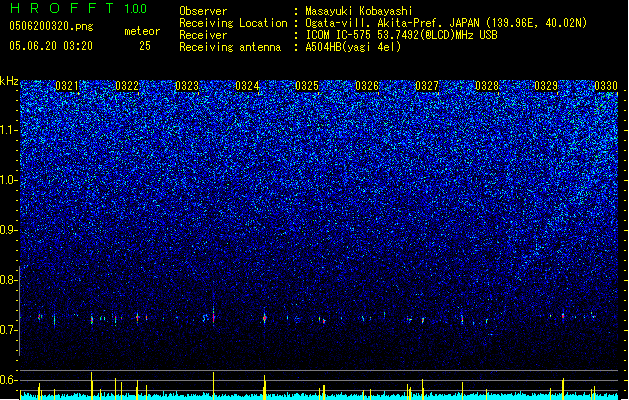Image resolution: width=629 pixels, height=400 pixels.
Task: Click receiver value ICOM IC-575 53.7492 MHz
Action: tap(401, 35)
